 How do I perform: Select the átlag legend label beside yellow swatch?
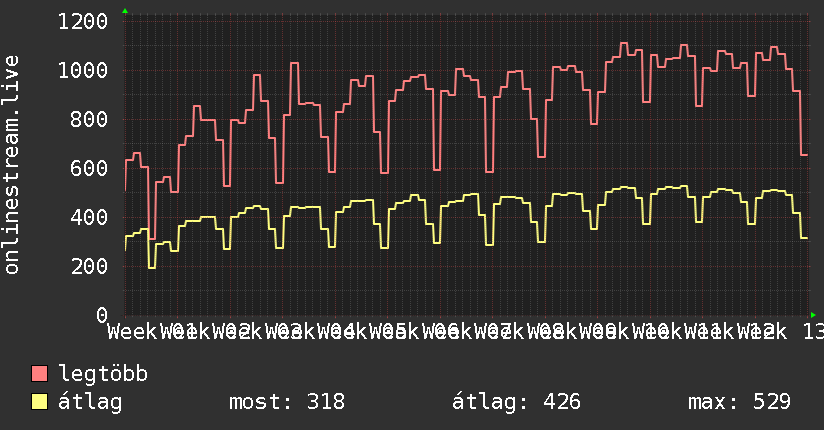[90, 402]
